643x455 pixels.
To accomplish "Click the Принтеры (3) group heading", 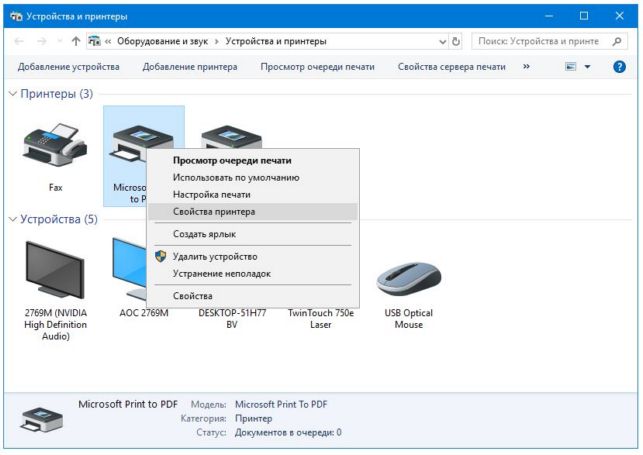I will pos(57,94).
